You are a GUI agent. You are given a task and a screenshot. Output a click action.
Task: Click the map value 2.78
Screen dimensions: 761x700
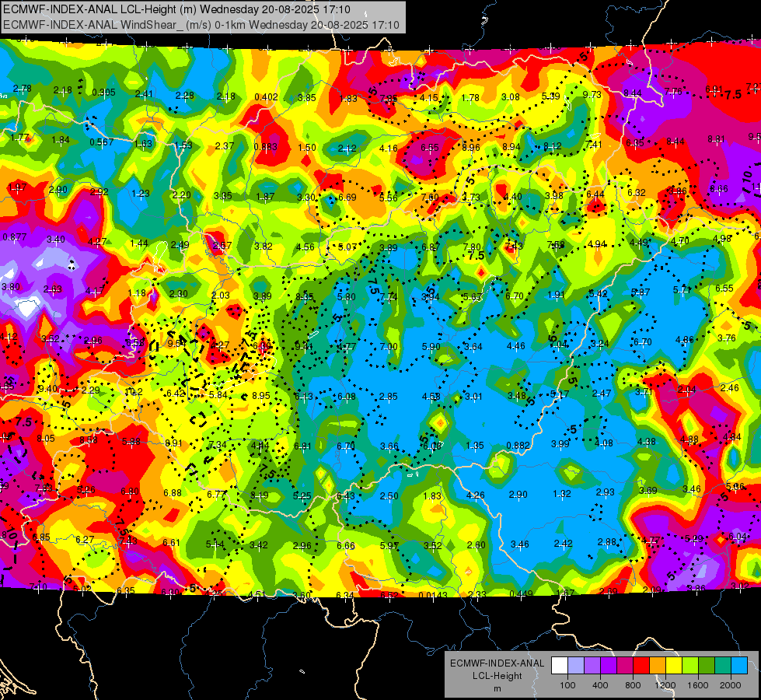click(x=23, y=89)
